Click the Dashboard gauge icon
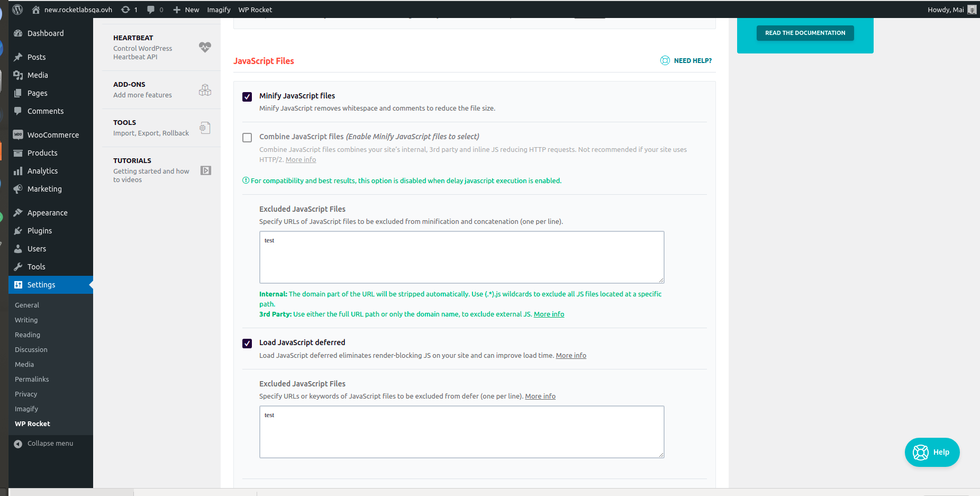The height and width of the screenshot is (496, 980). (x=18, y=33)
